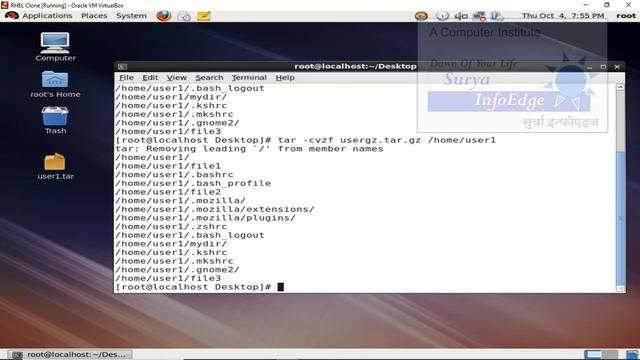640x360 pixels.
Task: Open the terminal Help menu
Action: [x=285, y=78]
